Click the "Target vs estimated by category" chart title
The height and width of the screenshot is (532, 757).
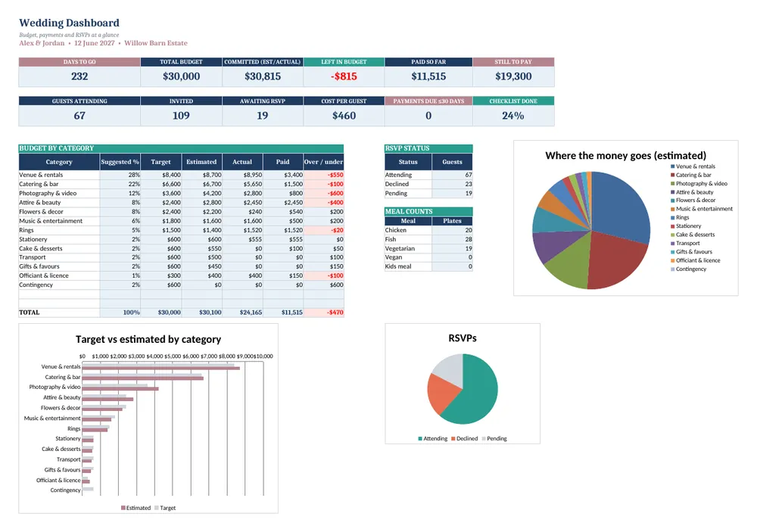coord(148,339)
